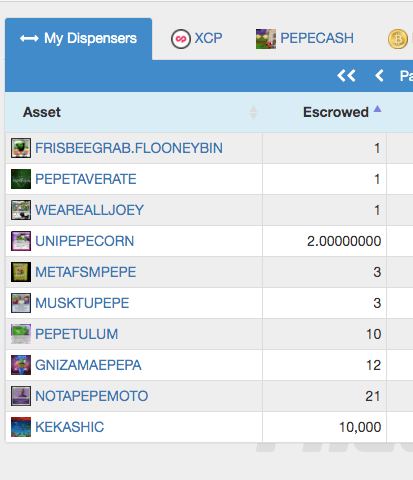
Task: Click the UNIPEPECORN card thumbnail icon
Action: (21, 241)
